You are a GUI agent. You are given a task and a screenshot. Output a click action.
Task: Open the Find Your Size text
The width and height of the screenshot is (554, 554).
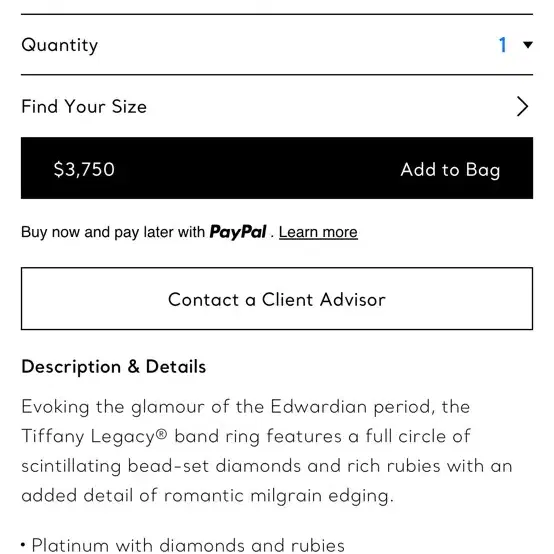click(x=84, y=106)
